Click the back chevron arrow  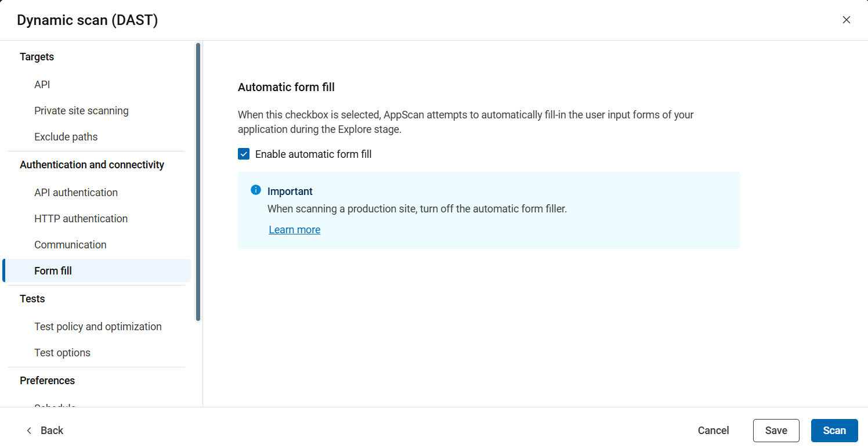[28, 430]
